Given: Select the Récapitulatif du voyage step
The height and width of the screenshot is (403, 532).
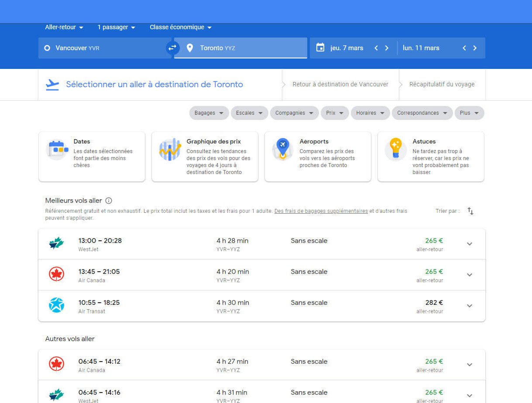Looking at the screenshot, I should click(x=442, y=85).
